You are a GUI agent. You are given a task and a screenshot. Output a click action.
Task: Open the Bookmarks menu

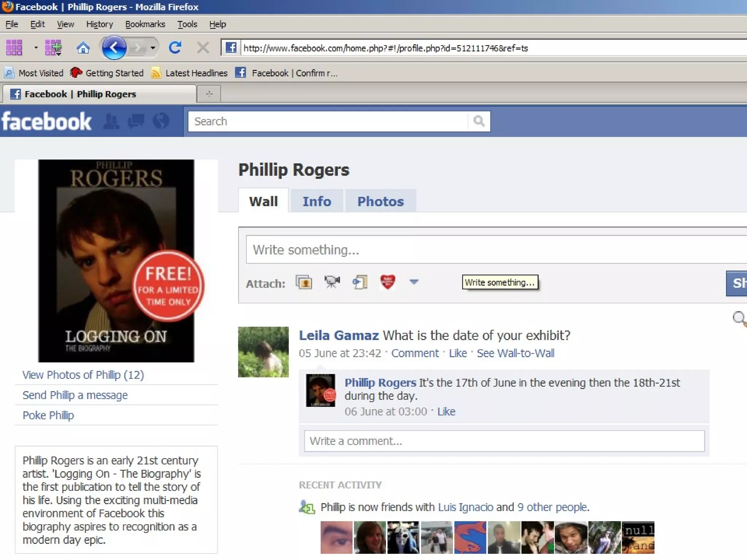145,24
